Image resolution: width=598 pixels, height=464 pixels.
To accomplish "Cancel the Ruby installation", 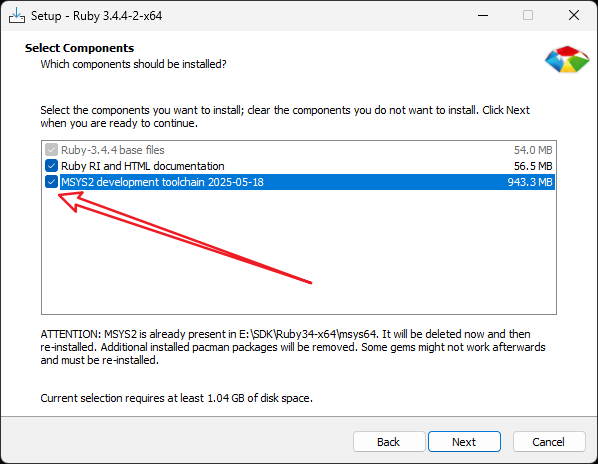I will point(549,442).
